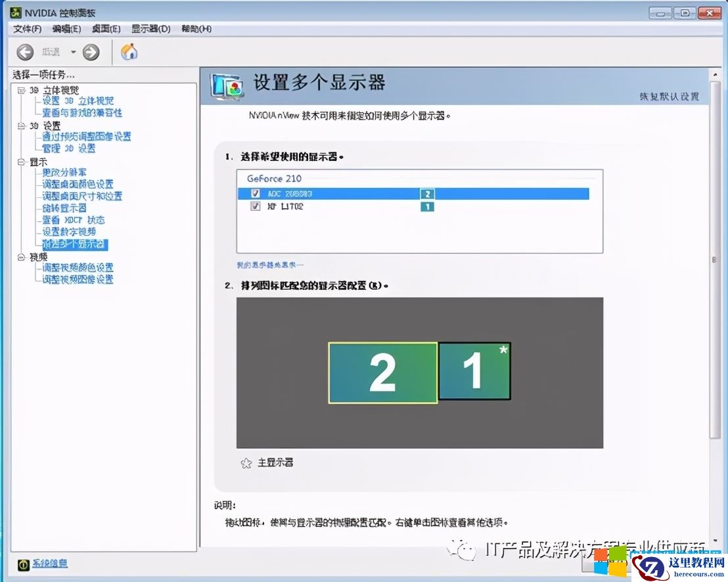Click the number 1 badge in display list
The image size is (728, 582).
(427, 206)
